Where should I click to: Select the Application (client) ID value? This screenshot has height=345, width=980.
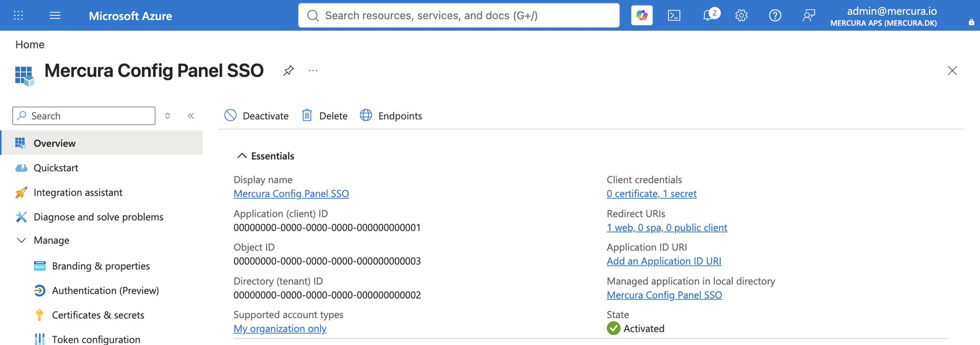pyautogui.click(x=327, y=227)
